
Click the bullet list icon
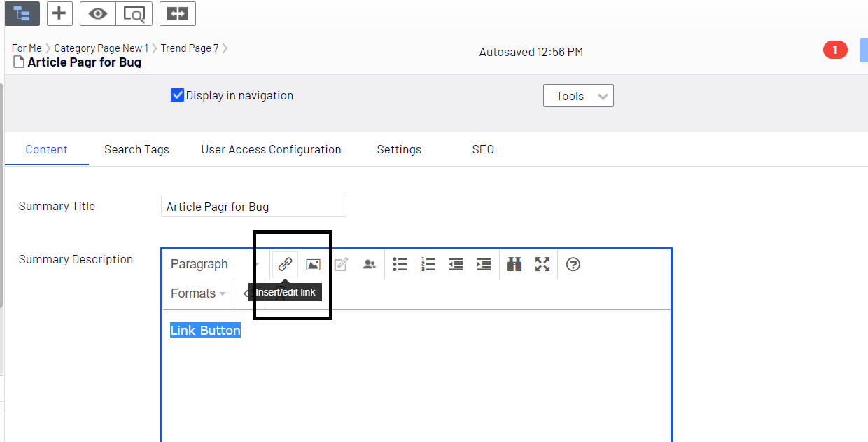400,264
